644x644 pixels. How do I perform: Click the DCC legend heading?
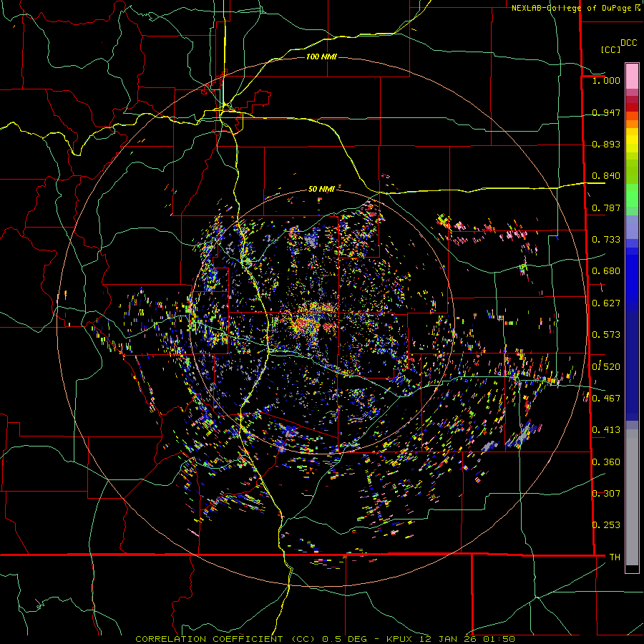tap(628, 43)
